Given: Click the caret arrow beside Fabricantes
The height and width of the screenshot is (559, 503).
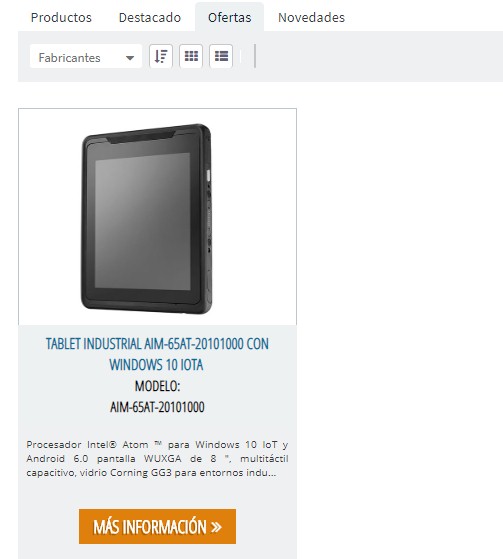Looking at the screenshot, I should coord(130,58).
